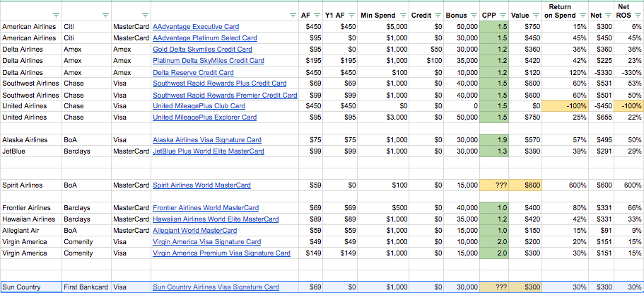Select Spirit row $600 Value cell
Screen dimensions: 644x293
[x=525, y=185]
